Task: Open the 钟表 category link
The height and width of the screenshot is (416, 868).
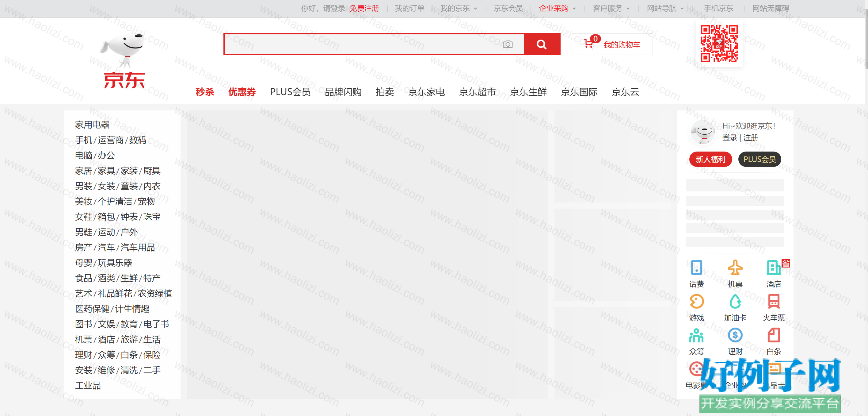Action: click(x=129, y=217)
